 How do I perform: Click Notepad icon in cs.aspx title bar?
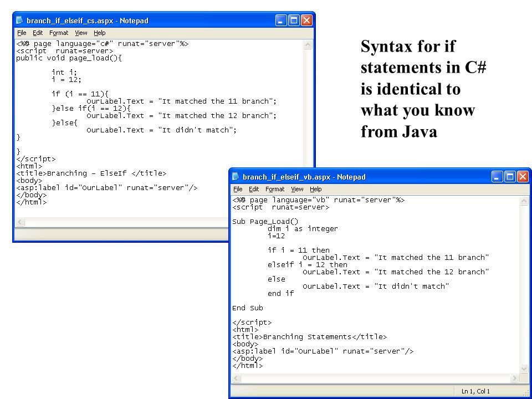coord(20,21)
